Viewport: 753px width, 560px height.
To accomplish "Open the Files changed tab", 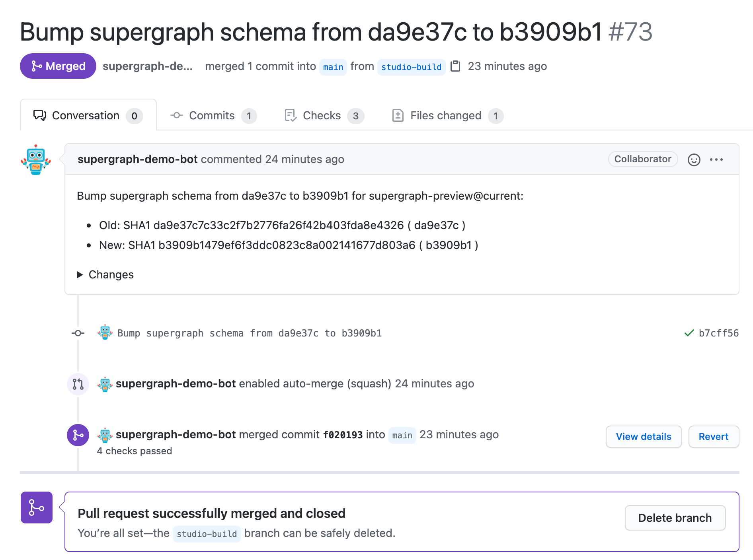I will [447, 116].
